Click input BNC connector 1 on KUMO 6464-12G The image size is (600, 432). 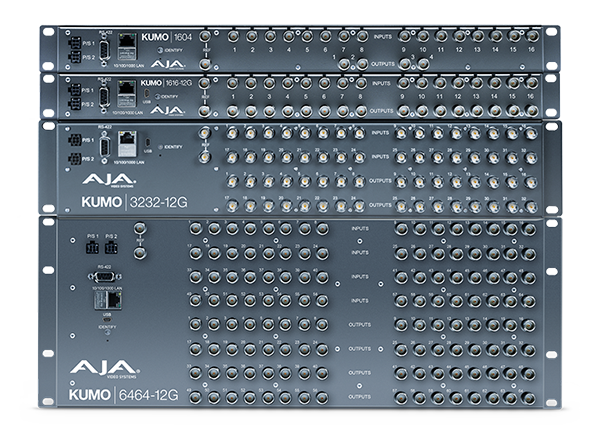click(x=196, y=229)
